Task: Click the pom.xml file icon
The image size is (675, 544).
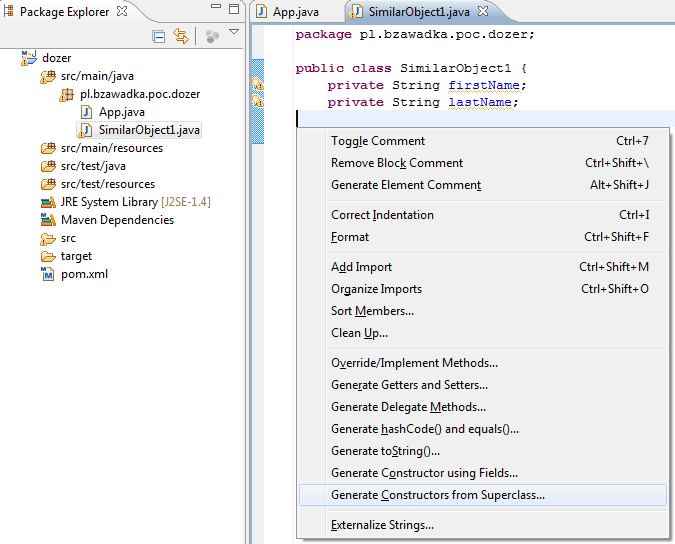Action: (48, 274)
